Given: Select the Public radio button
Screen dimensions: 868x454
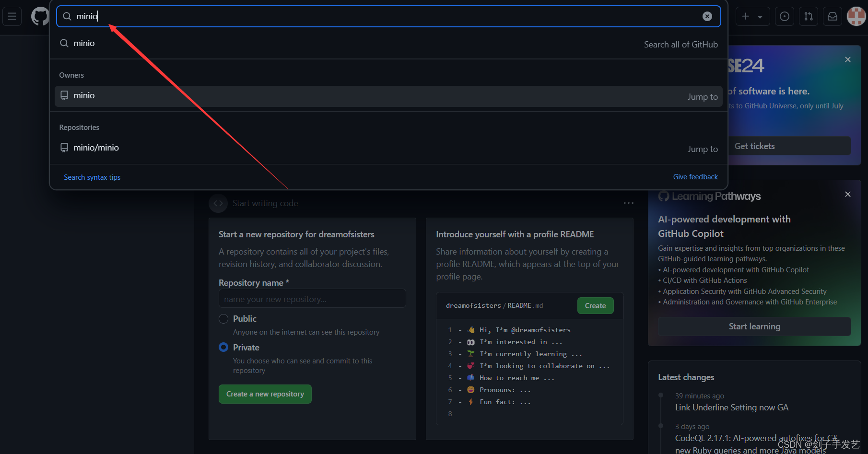Looking at the screenshot, I should pyautogui.click(x=223, y=319).
